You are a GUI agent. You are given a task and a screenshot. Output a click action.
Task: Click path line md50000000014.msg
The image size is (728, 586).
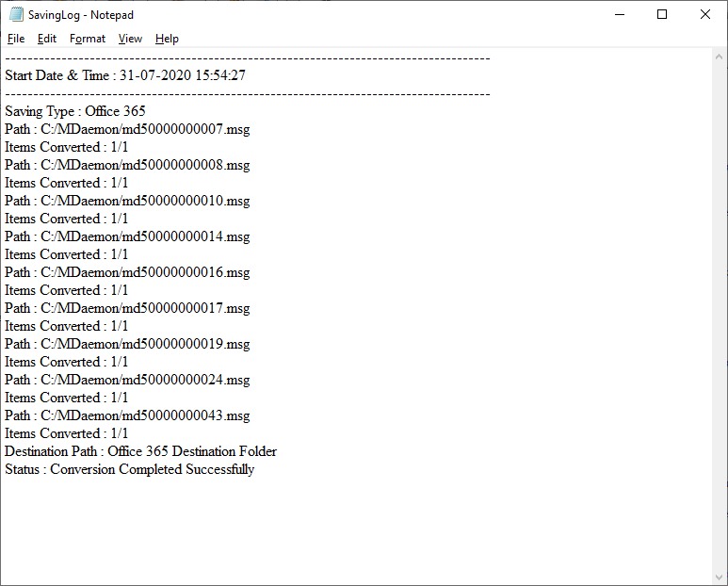[127, 236]
